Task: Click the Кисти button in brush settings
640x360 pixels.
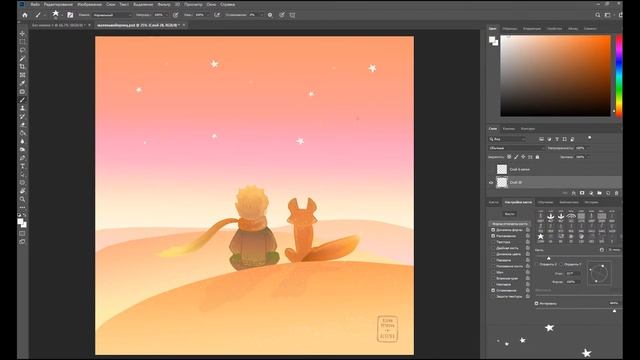Action: point(509,213)
